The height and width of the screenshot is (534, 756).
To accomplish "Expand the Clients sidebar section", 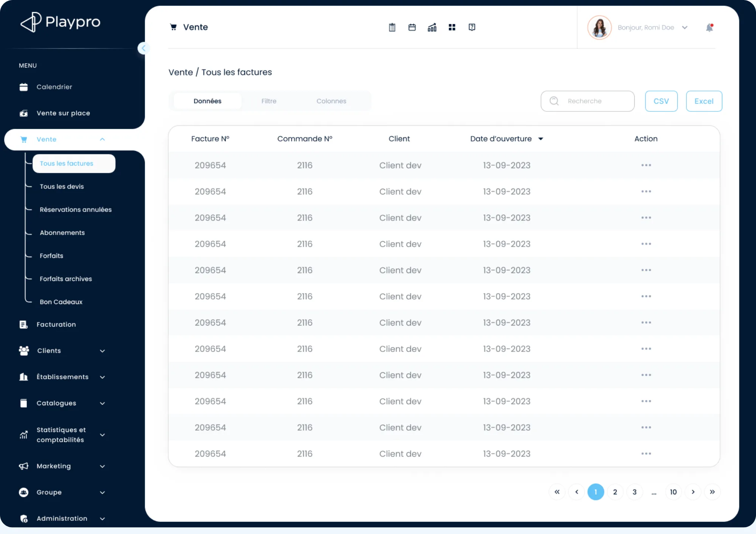I will (102, 351).
